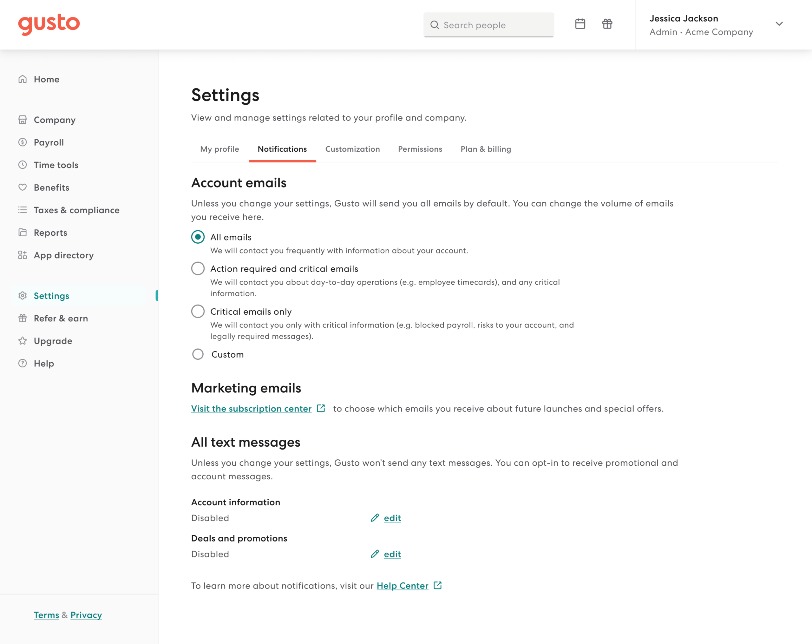Open the Terms link

(46, 615)
